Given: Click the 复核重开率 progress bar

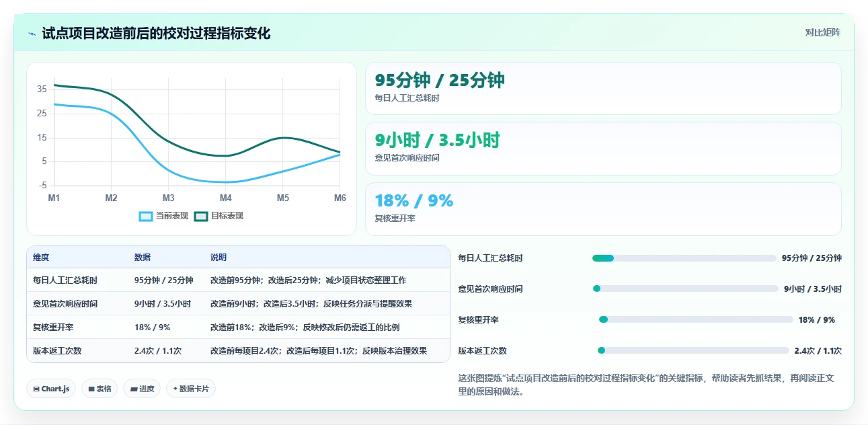Looking at the screenshot, I should pyautogui.click(x=696, y=320).
